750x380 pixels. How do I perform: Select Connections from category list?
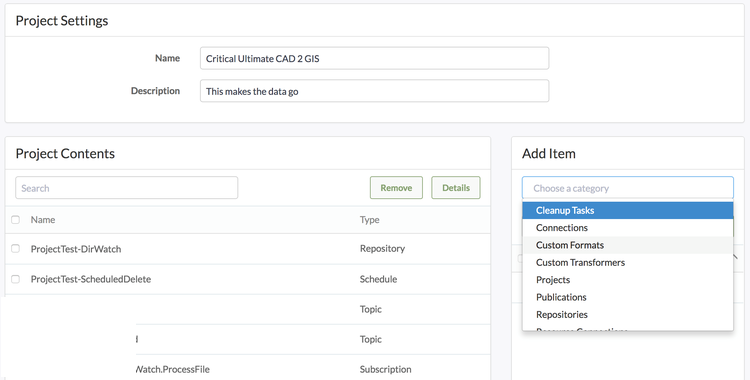click(x=628, y=228)
